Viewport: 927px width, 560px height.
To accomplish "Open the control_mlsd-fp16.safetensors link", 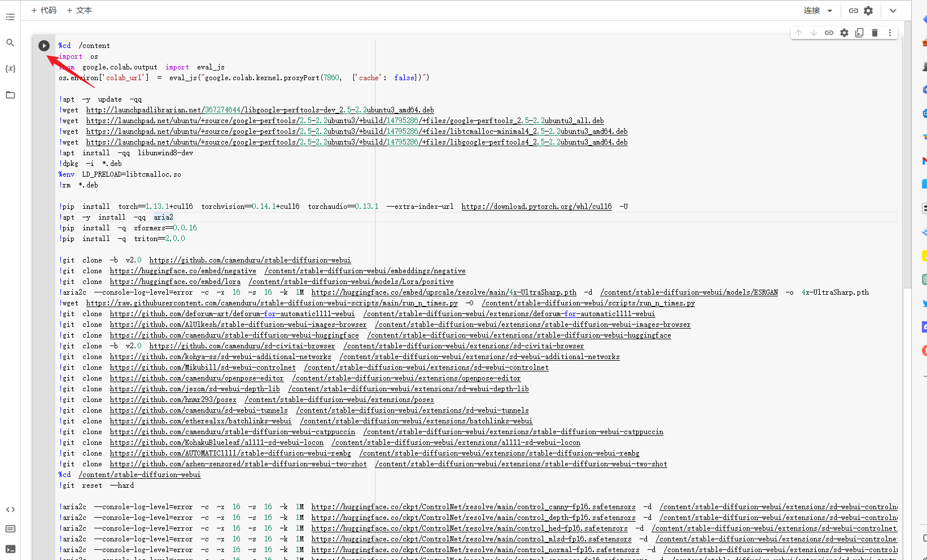I will (471, 539).
